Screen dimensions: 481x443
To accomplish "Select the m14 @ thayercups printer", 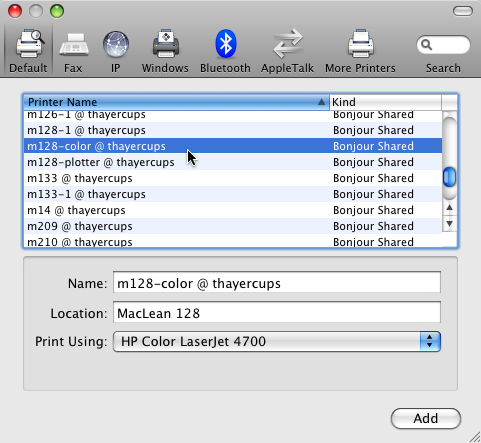I will [233, 210].
